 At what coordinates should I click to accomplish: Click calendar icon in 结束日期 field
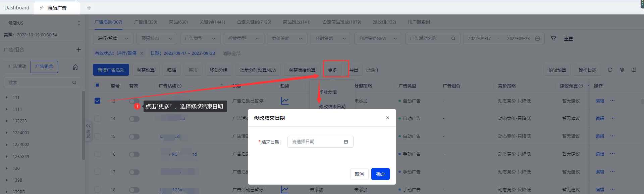[x=346, y=142]
